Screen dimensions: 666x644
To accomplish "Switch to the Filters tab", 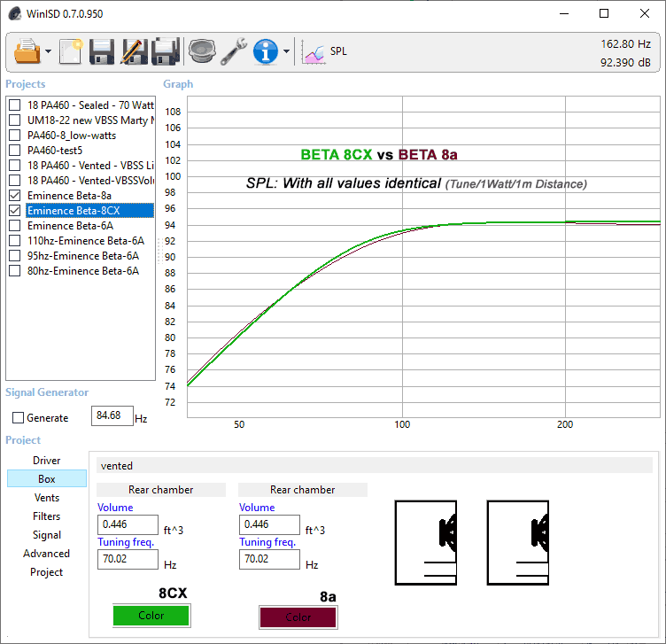I will pyautogui.click(x=47, y=516).
